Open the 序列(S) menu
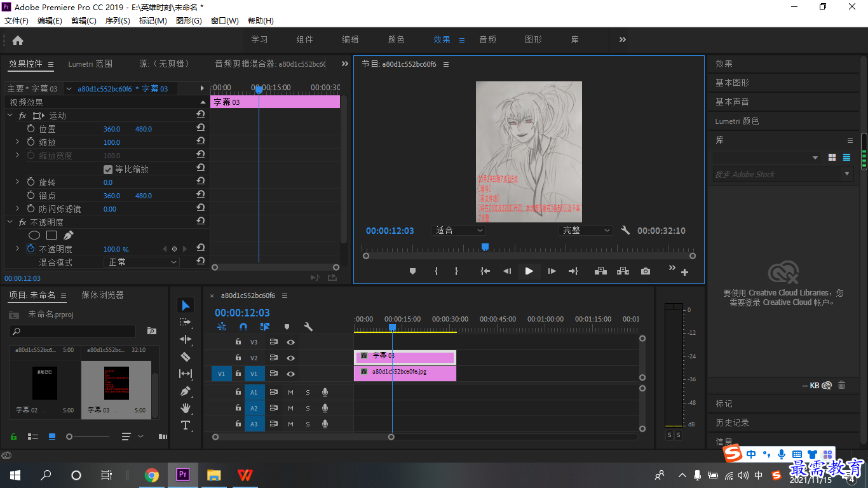 (x=118, y=20)
